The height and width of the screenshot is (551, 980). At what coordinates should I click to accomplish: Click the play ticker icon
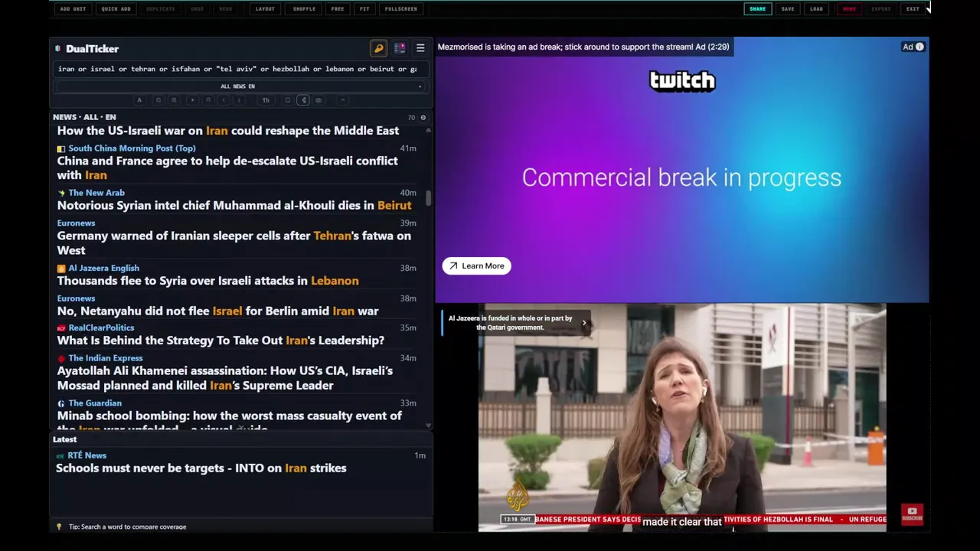(192, 100)
